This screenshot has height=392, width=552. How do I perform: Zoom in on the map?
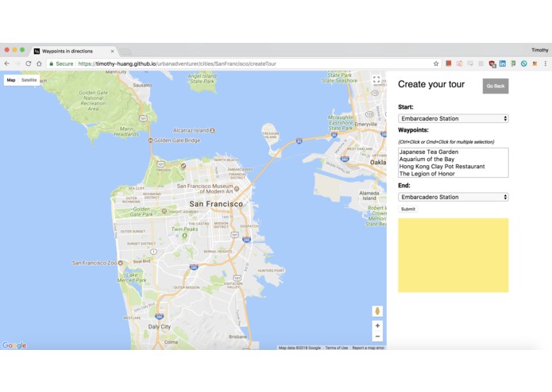(377, 325)
